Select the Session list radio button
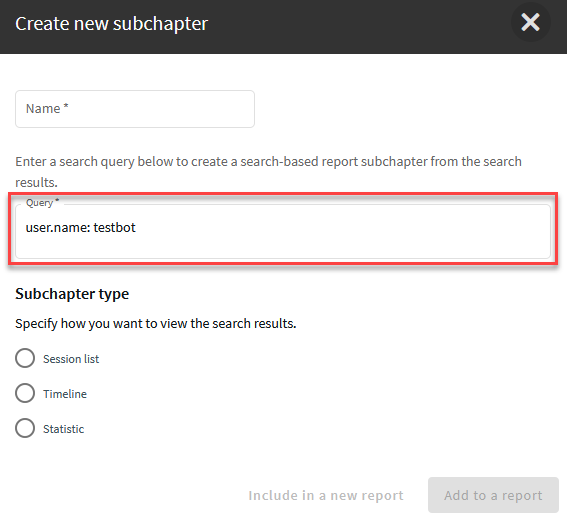Screen dimensions: 567x518 (x=25, y=358)
